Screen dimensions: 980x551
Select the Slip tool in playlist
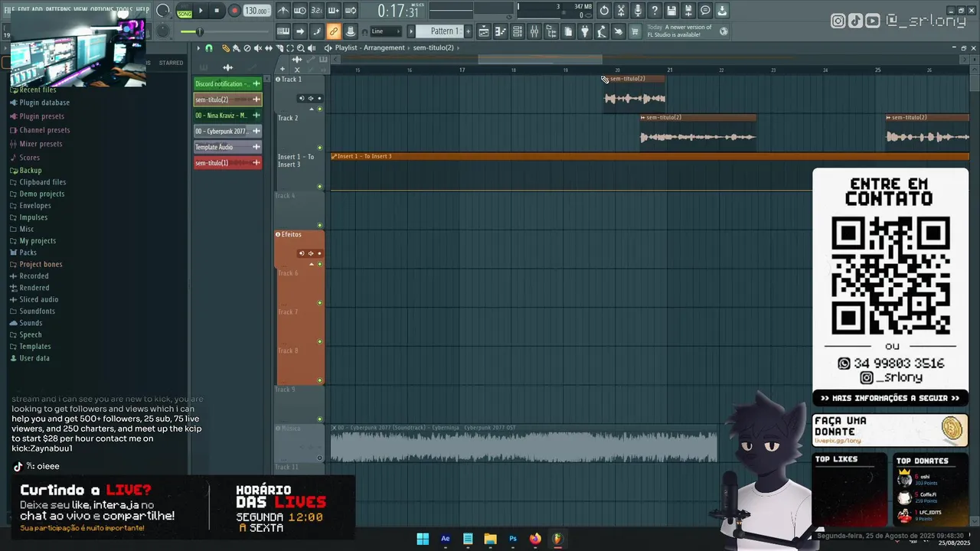tap(269, 48)
